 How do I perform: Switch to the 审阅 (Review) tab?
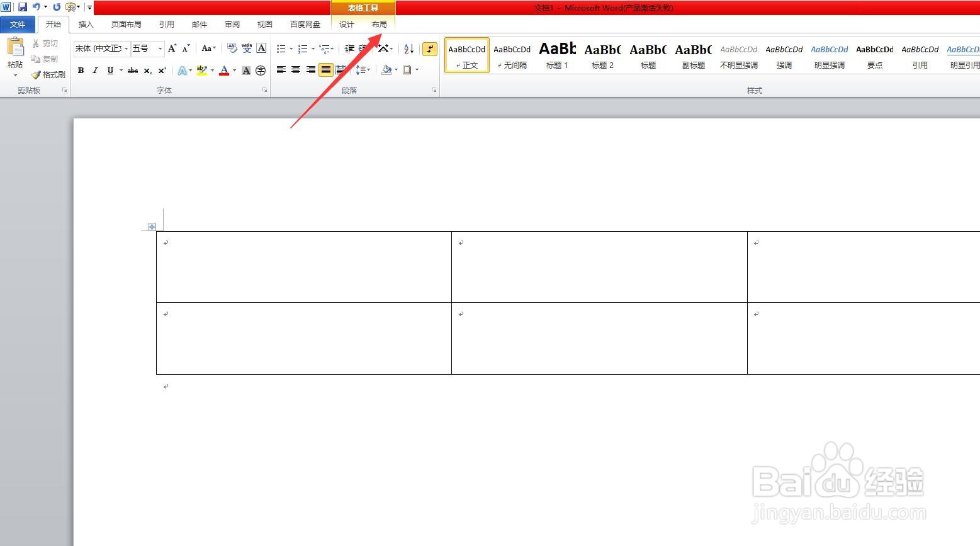click(232, 25)
